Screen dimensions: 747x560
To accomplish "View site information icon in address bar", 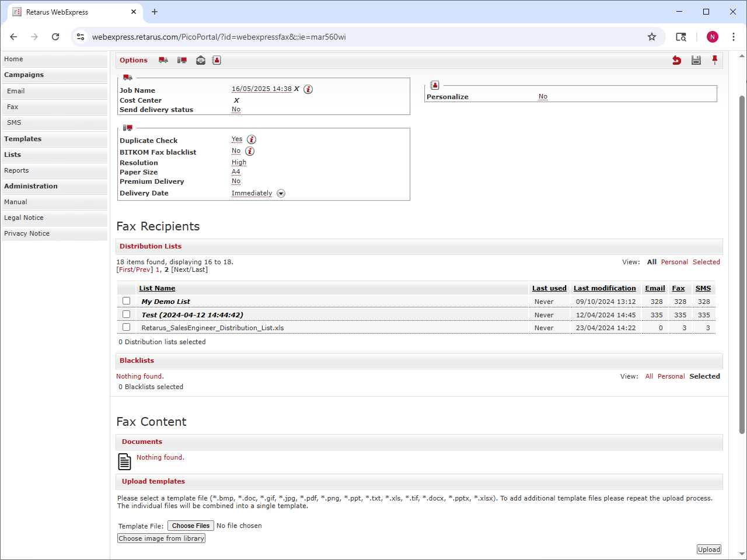I will click(x=81, y=37).
